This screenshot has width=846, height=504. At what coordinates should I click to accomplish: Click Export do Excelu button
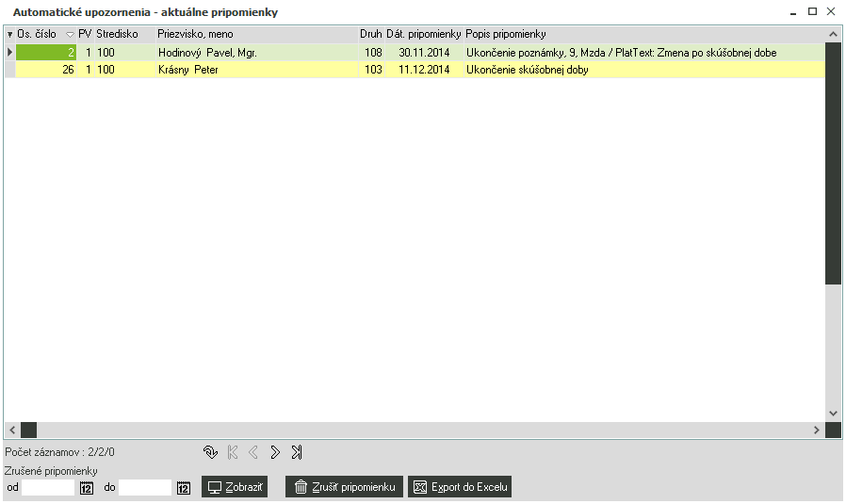coord(460,487)
